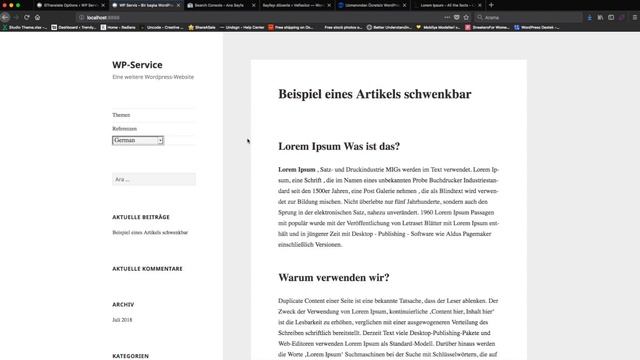This screenshot has width=640, height=360.
Task: Open the Uncode Creative bookmark
Action: [162, 27]
